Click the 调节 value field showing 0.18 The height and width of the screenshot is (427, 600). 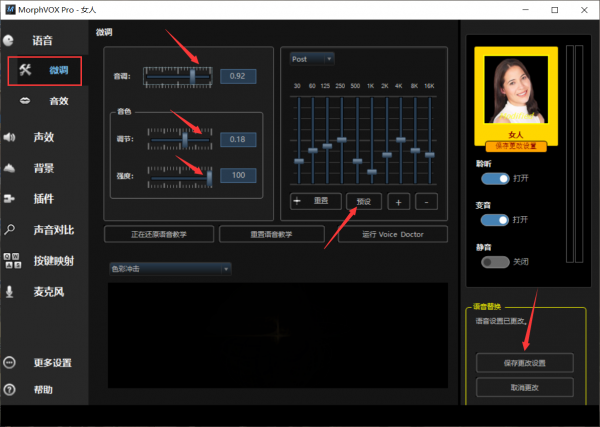click(x=238, y=139)
